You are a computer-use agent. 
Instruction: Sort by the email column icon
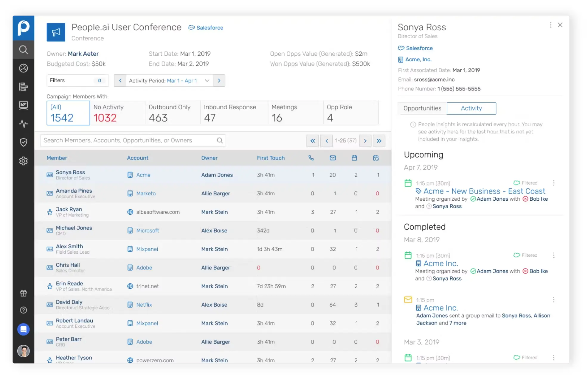333,158
